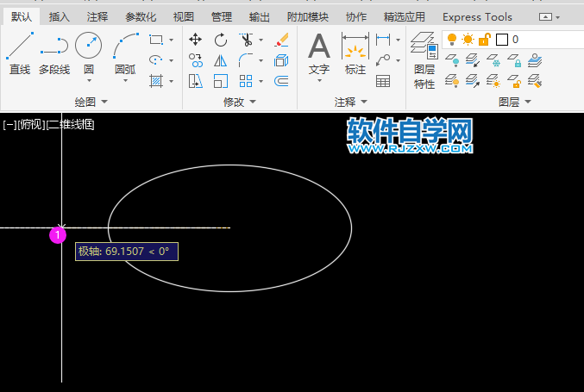Select the Polyline (多段线) tool
Viewport: 584px width, 392px height.
[53, 53]
